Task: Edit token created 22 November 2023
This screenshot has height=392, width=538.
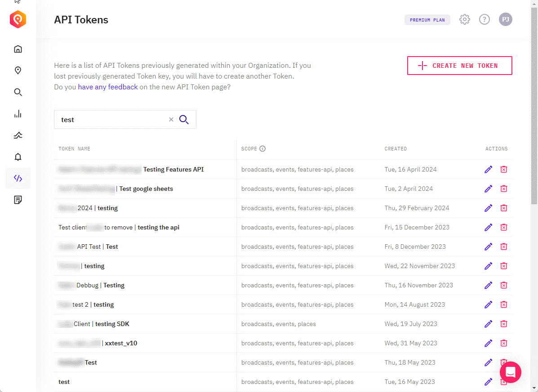Action: 488,266
